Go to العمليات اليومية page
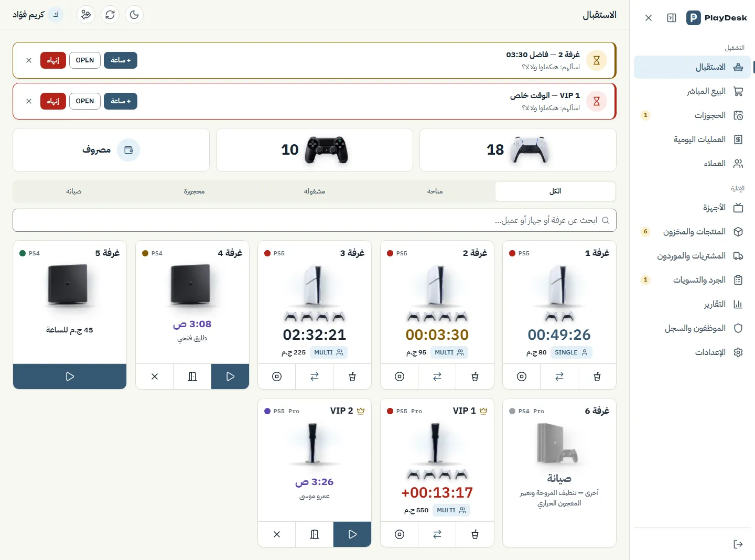This screenshot has width=755, height=560. [x=692, y=139]
